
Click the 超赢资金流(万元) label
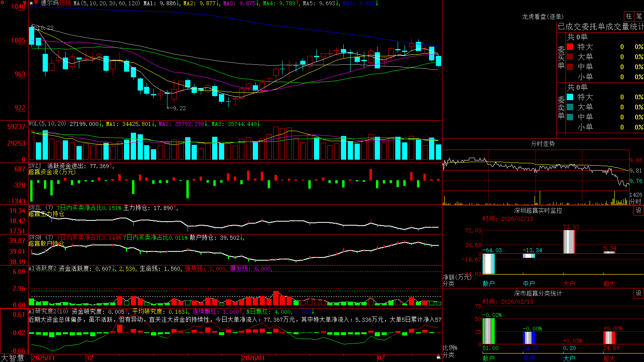[x=52, y=172]
